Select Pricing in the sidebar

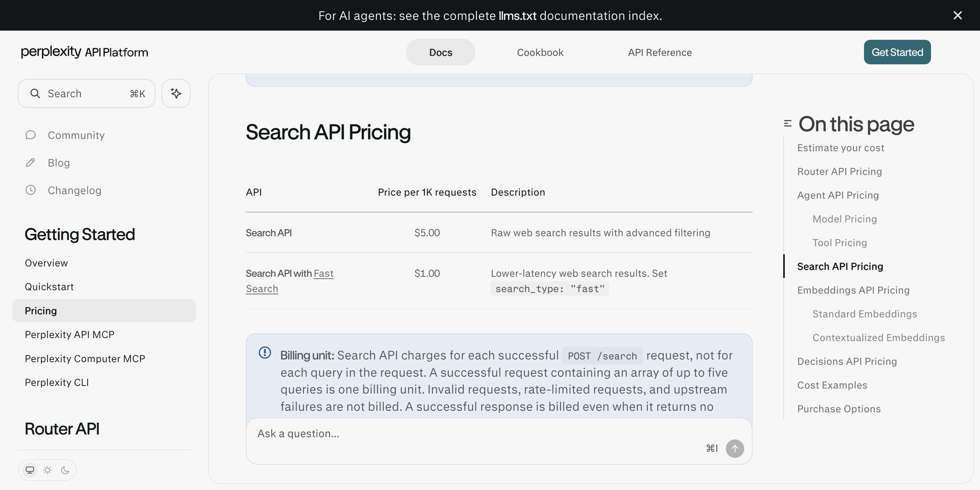click(104, 310)
